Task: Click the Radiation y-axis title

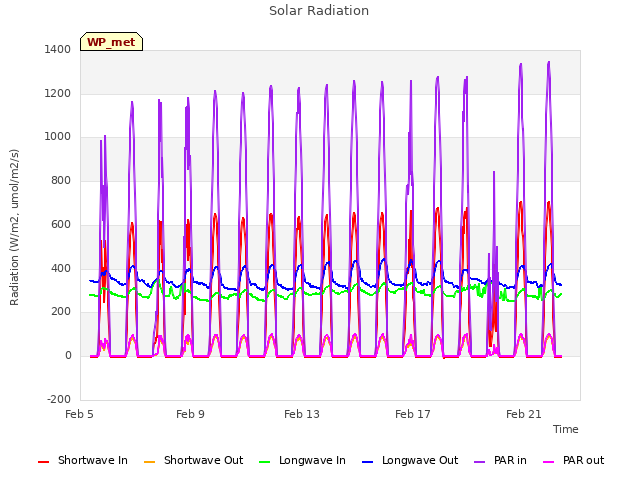Action: [14, 227]
